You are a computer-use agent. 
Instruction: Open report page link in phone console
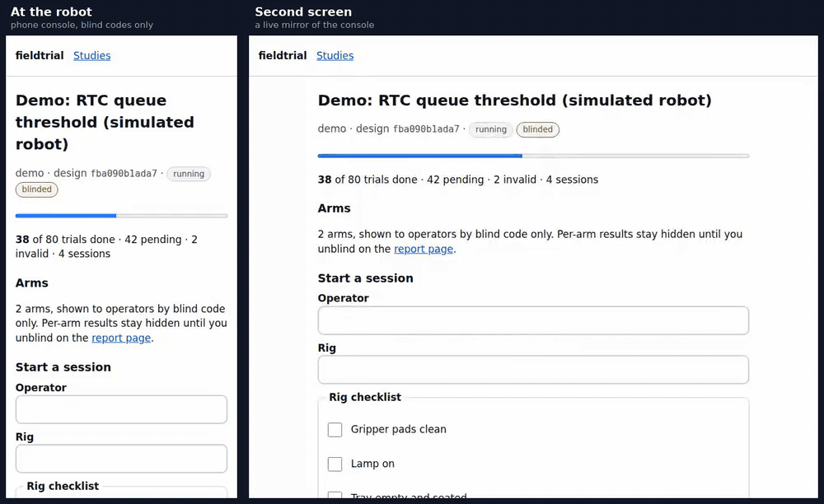click(x=121, y=338)
